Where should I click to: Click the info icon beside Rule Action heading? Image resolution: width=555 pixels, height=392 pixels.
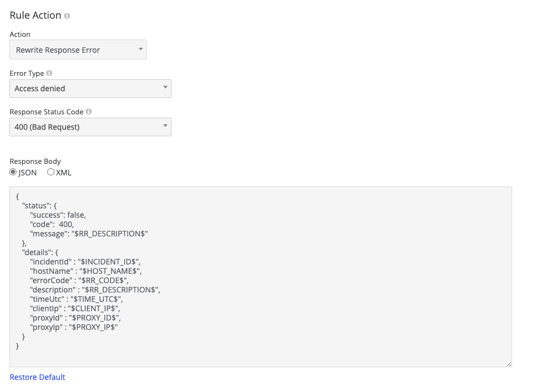point(67,15)
